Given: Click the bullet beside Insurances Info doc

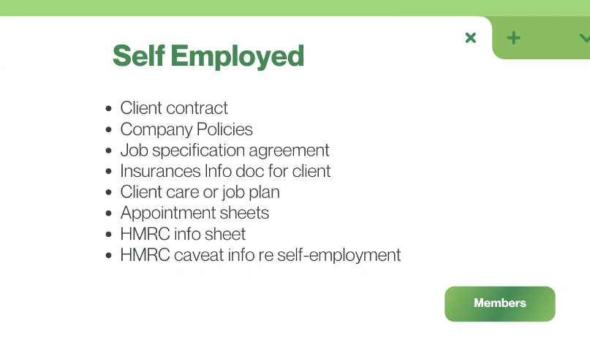Looking at the screenshot, I should (109, 172).
